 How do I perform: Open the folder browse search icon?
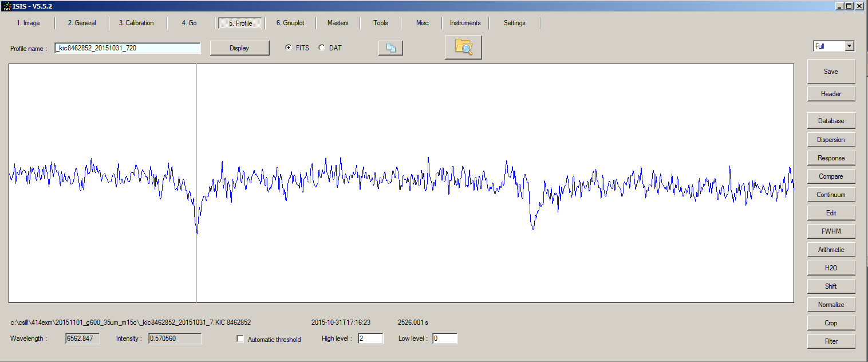(463, 47)
